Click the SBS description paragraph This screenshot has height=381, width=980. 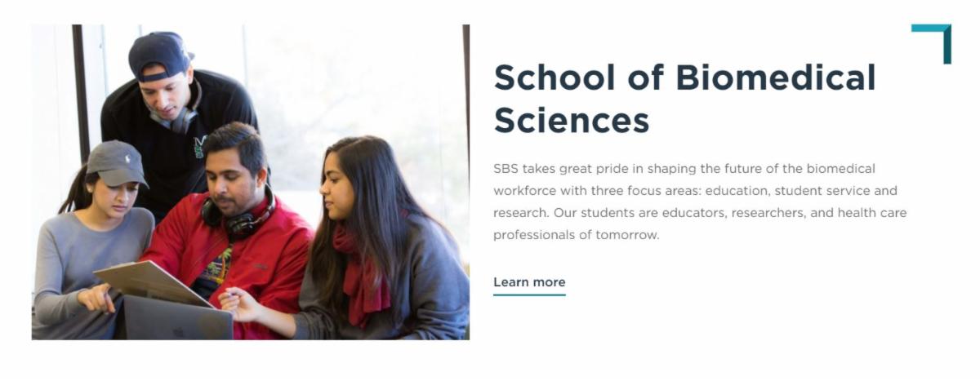(x=700, y=202)
